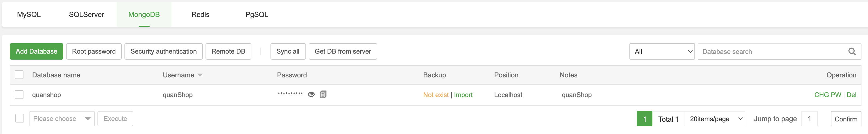The image size is (868, 134).
Task: Click the database search magnifier icon
Action: [x=852, y=52]
